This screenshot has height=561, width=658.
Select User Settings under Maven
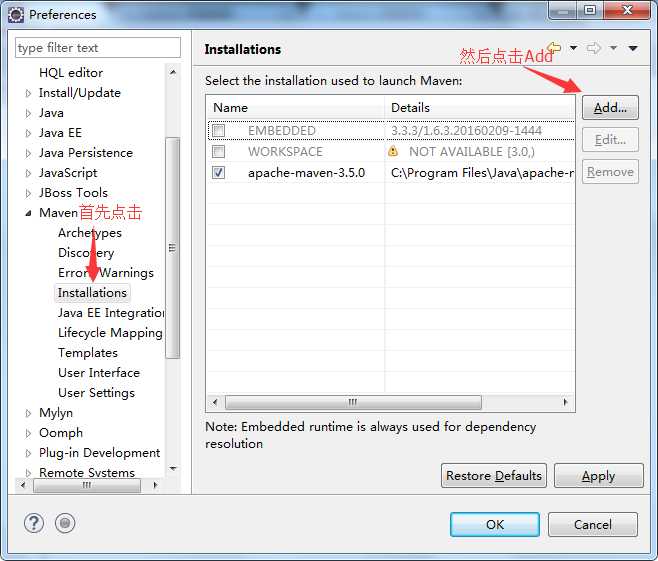pyautogui.click(x=97, y=393)
